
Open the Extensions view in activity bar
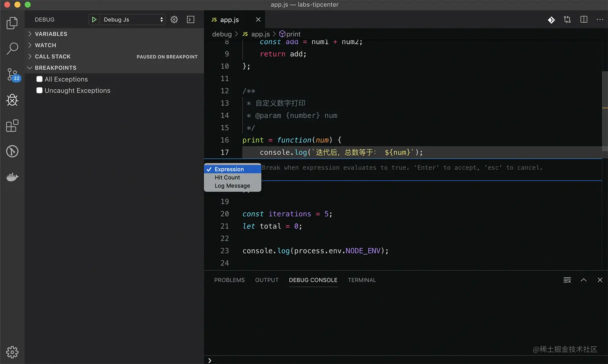12,125
